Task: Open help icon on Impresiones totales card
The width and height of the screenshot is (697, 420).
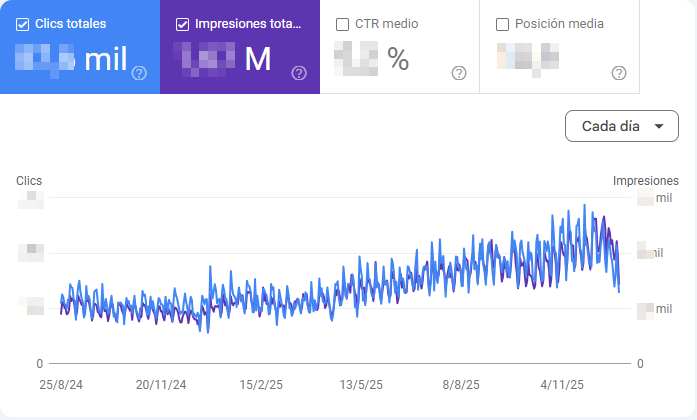Action: click(299, 73)
